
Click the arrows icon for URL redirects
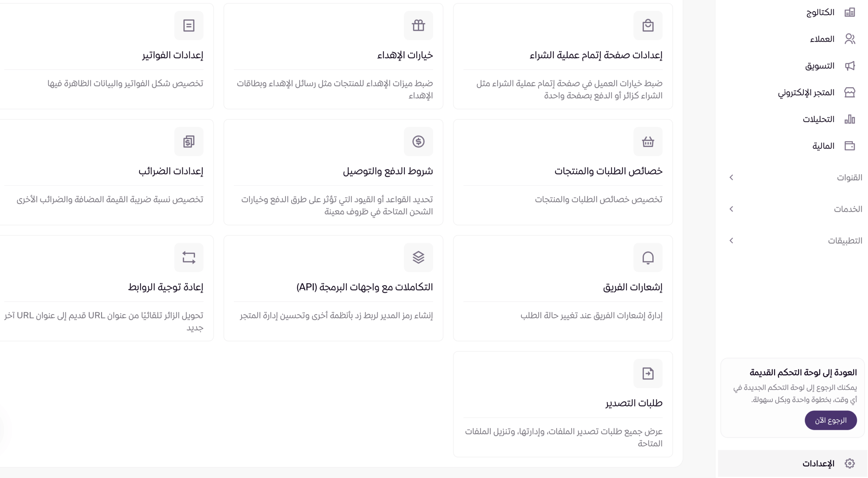click(x=189, y=257)
